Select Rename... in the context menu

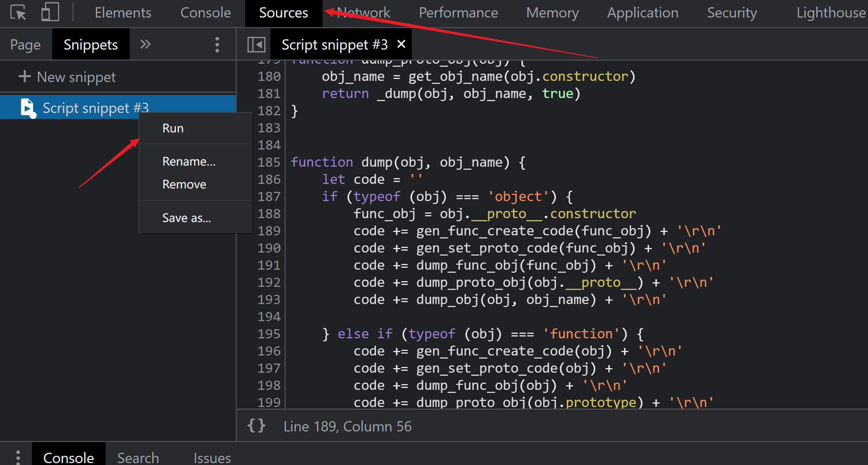pyautogui.click(x=189, y=161)
